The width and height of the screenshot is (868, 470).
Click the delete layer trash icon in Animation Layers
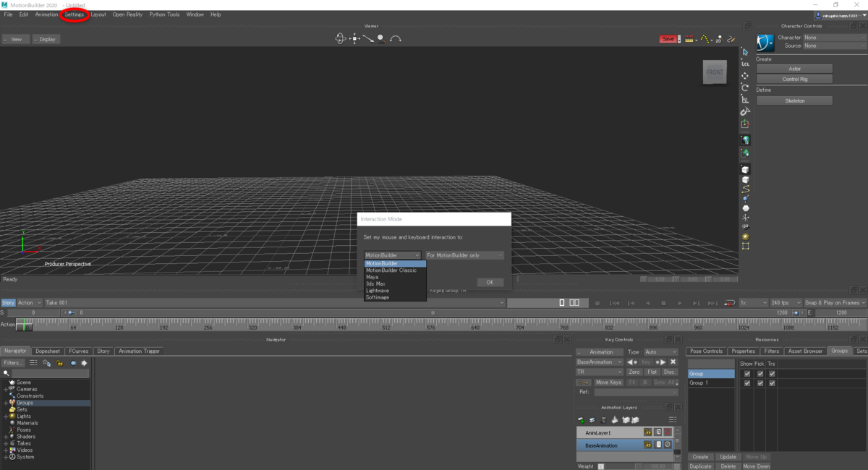click(603, 419)
